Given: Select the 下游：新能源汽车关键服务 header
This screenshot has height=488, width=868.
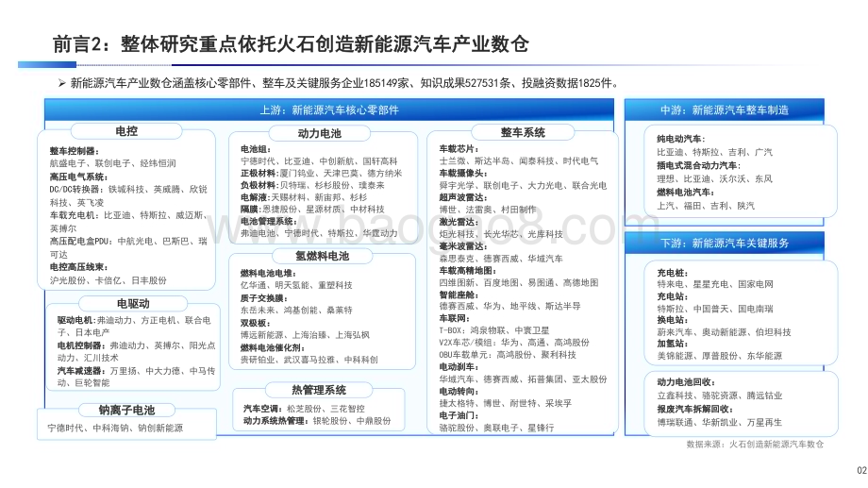Looking at the screenshot, I should click(724, 243).
